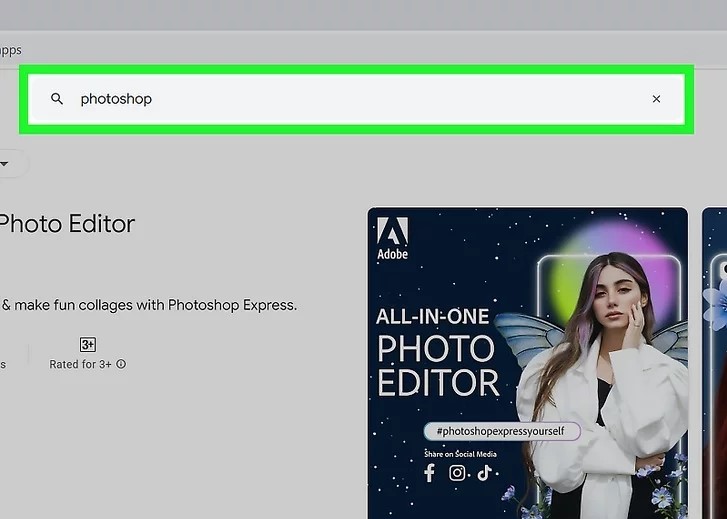Click the search field containing "photoshop"

(x=356, y=99)
